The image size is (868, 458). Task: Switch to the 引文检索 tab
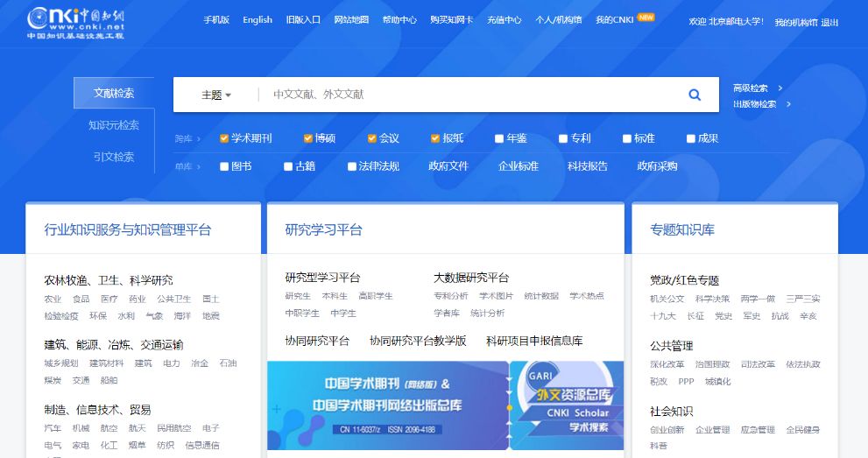click(x=114, y=157)
